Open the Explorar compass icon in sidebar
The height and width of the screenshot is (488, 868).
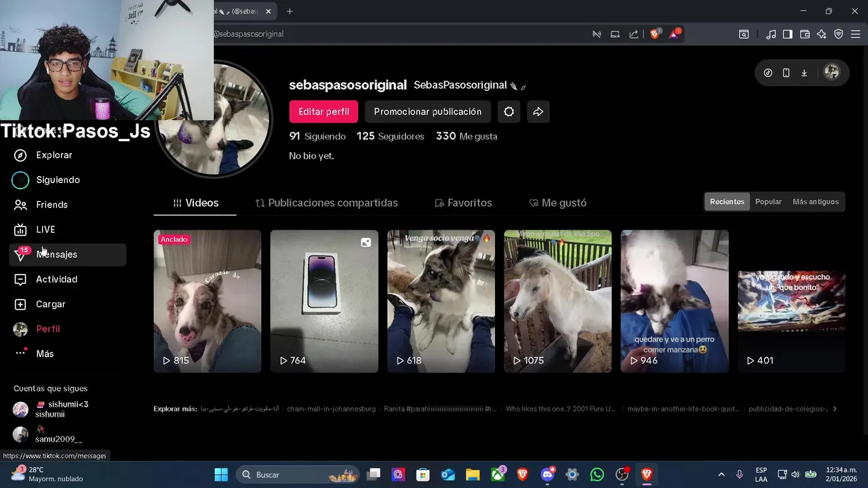(x=20, y=155)
